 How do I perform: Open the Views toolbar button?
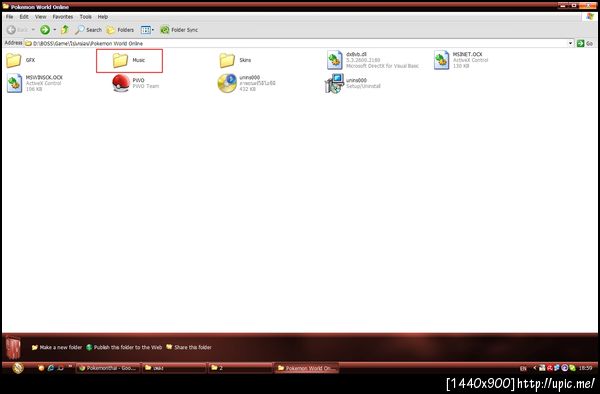pos(147,29)
